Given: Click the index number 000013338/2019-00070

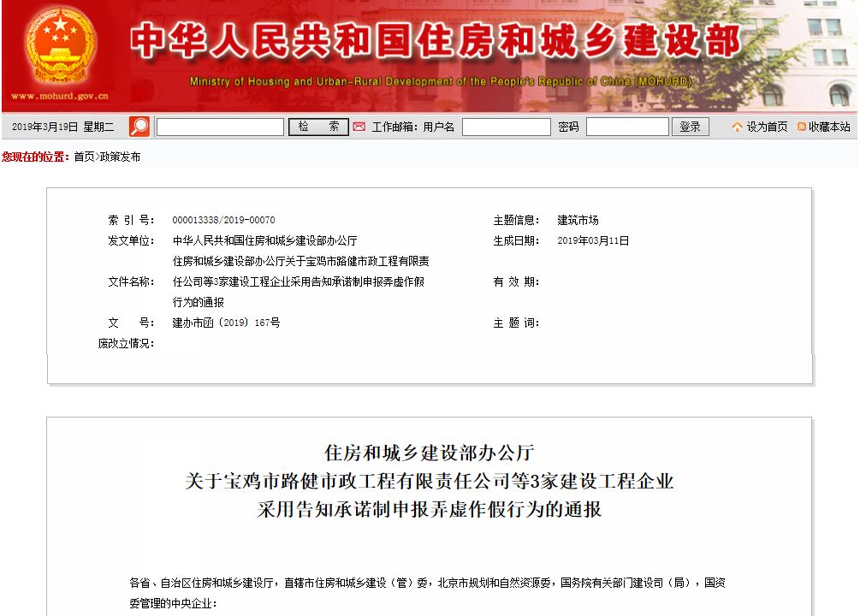Looking at the screenshot, I should [224, 220].
